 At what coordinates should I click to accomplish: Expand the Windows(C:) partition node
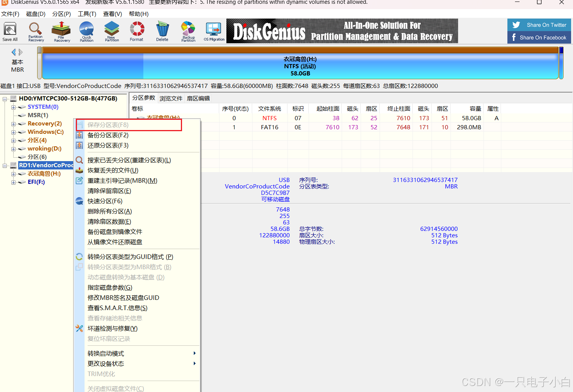(14, 132)
